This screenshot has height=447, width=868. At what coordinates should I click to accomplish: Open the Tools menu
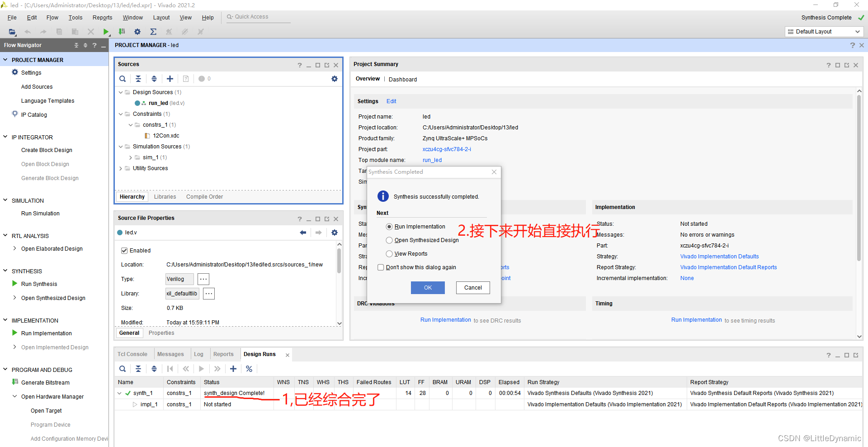point(75,18)
